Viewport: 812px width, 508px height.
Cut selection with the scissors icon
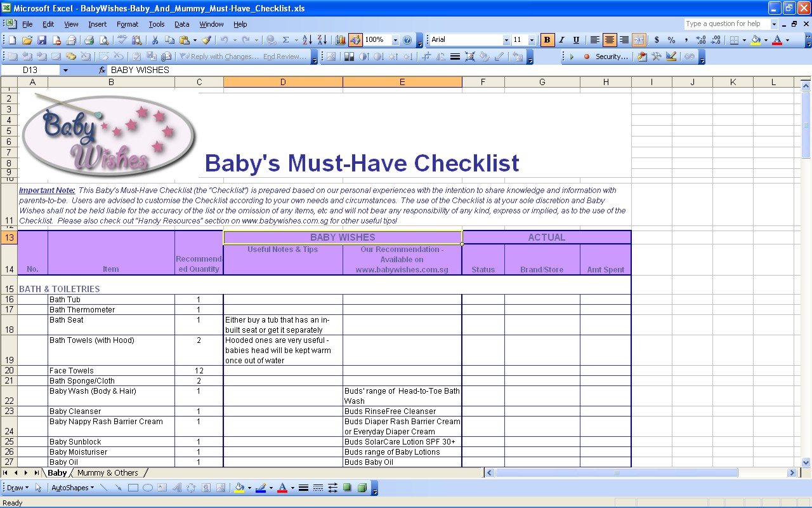(154, 40)
